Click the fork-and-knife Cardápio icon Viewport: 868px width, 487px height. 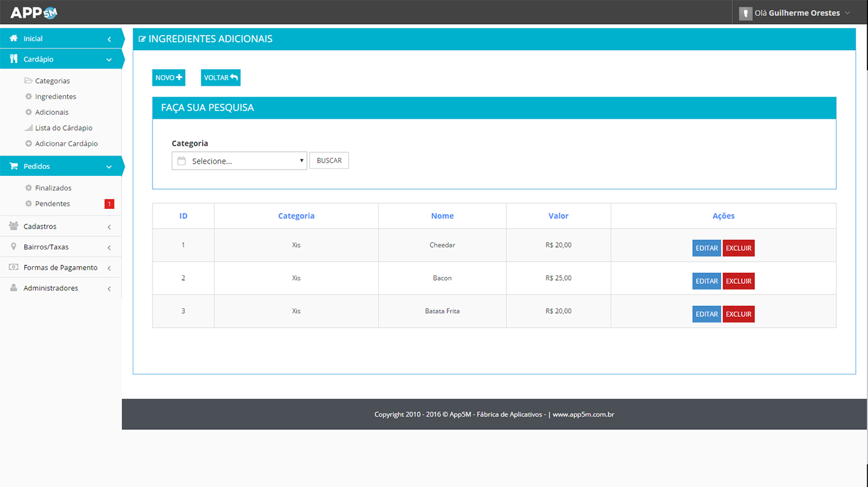coord(13,59)
